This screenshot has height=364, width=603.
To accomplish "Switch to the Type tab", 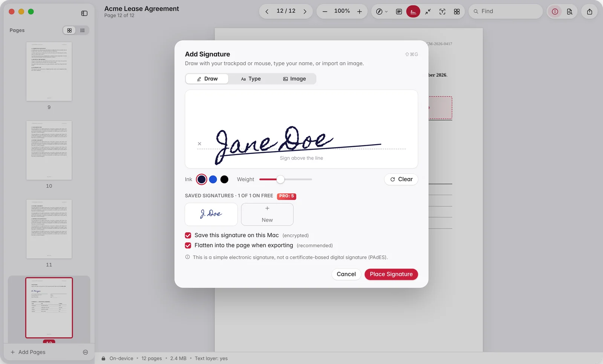I will coord(251,79).
